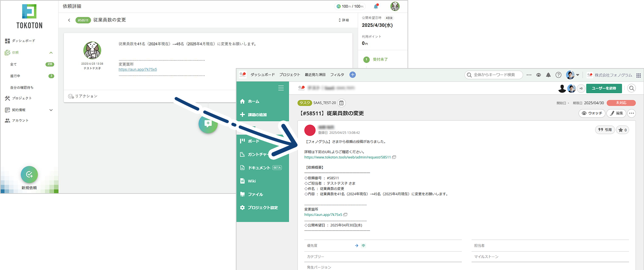The width and height of the screenshot is (644, 270).
Task: Expand the 契約情報 menu
Action: [51, 110]
